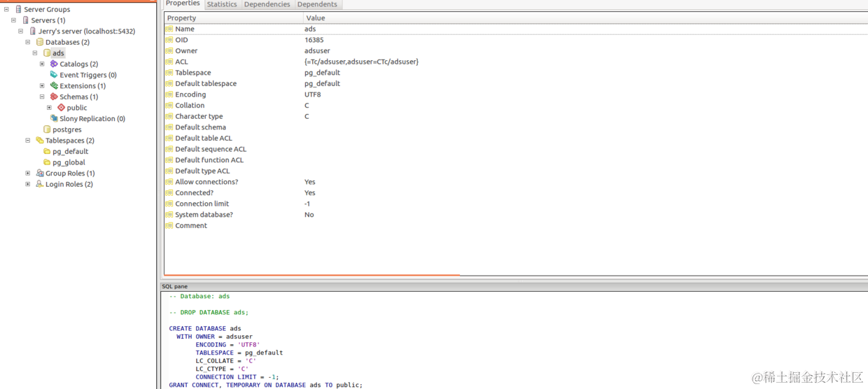Collapse the Servers (1) node
Image resolution: width=868 pixels, height=389 pixels.
pos(13,20)
